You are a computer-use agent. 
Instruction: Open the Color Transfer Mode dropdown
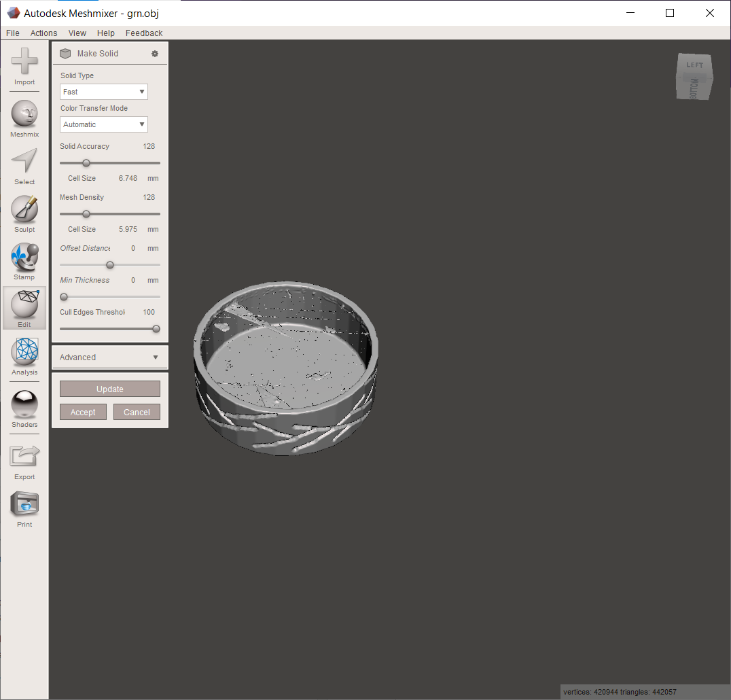pyautogui.click(x=104, y=124)
